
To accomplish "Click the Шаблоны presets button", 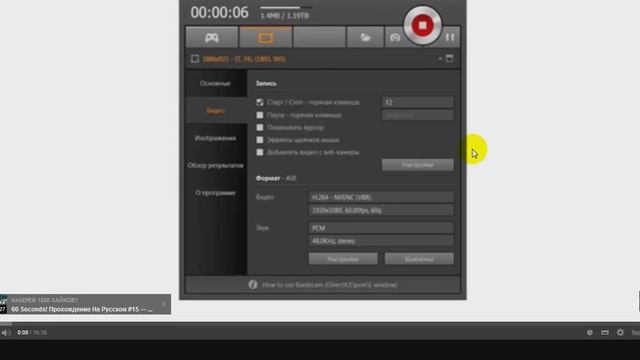I will [x=419, y=259].
